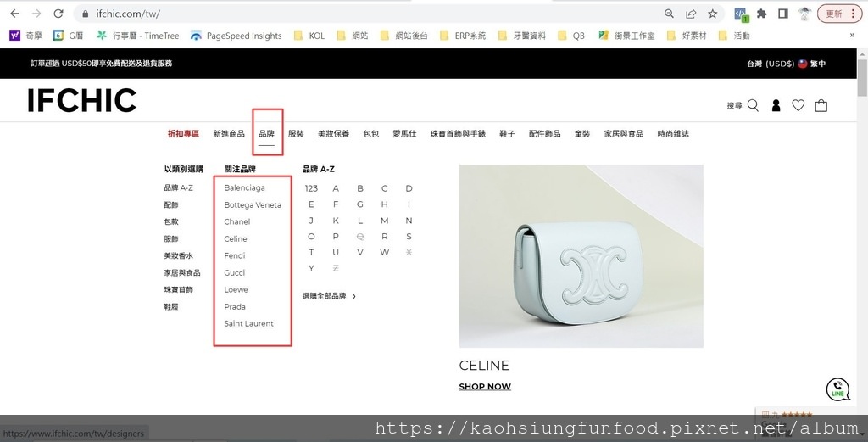Open the 活動 bookmark folder

point(734,36)
